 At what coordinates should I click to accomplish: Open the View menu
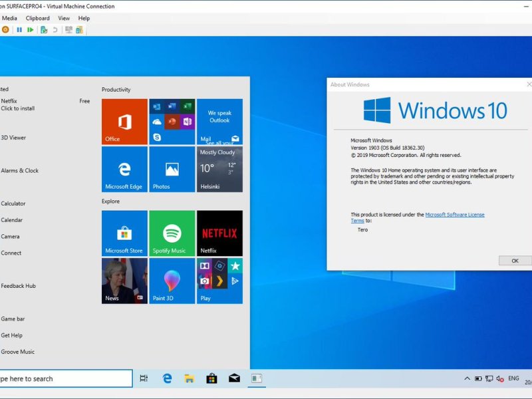(x=64, y=19)
